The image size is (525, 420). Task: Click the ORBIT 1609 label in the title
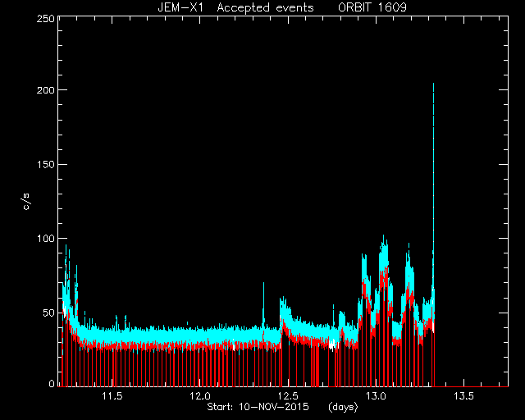[x=372, y=7]
